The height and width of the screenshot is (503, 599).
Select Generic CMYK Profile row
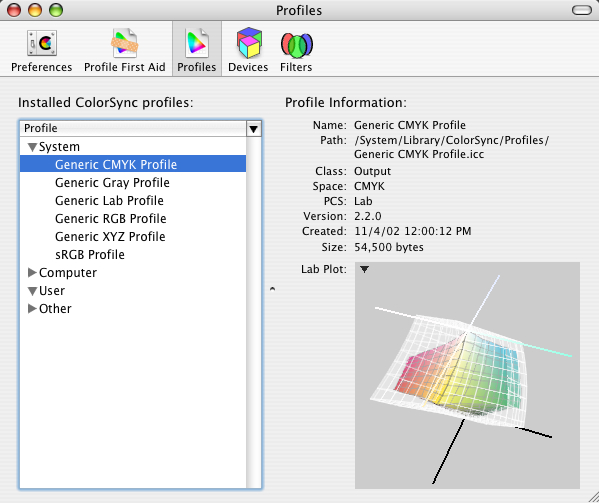coord(133,164)
